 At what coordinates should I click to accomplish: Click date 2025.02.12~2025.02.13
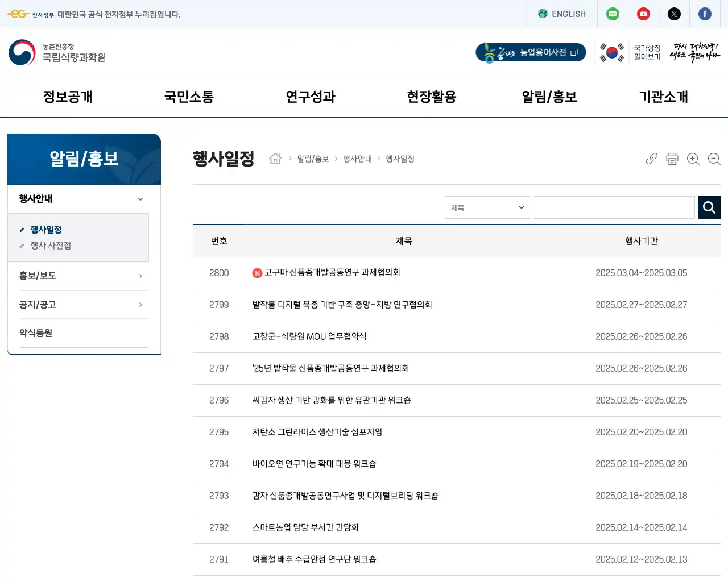(642, 559)
